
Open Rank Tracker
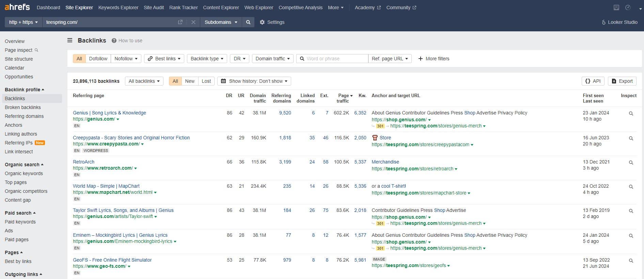pyautogui.click(x=184, y=7)
